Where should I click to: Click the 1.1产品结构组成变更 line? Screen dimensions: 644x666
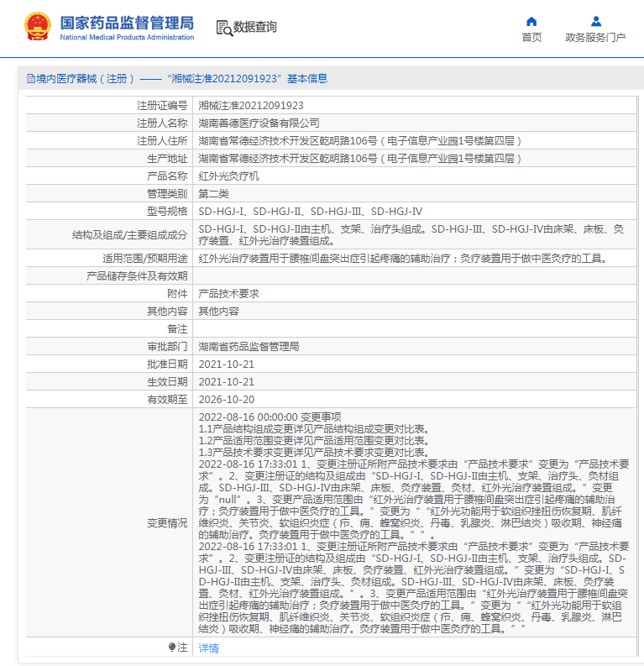tap(316, 429)
